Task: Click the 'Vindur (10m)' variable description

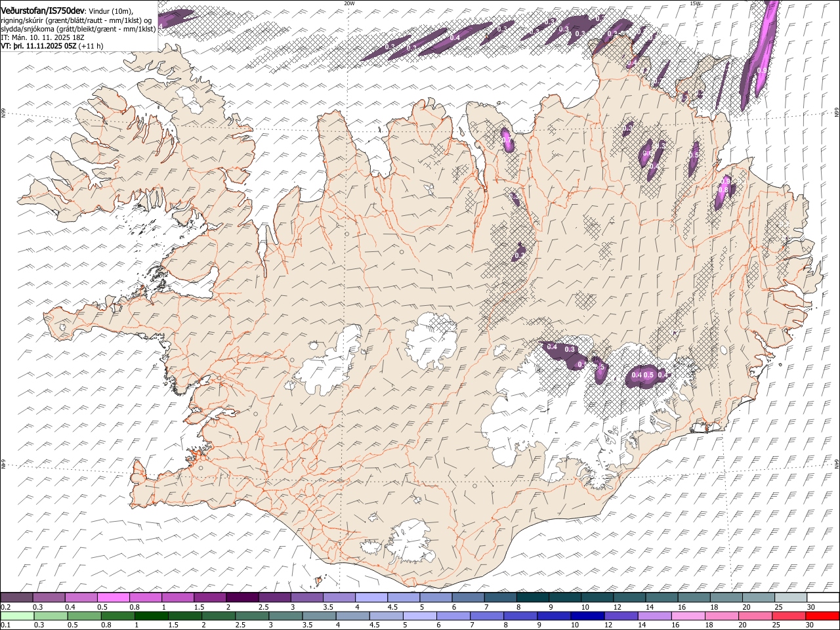Action: coord(111,11)
